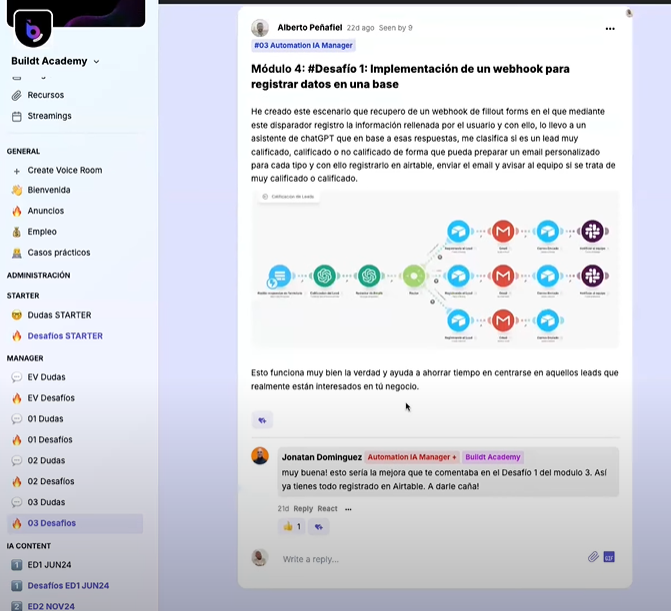
Task: Click the #03 Automation IA Manager tag
Action: point(304,45)
